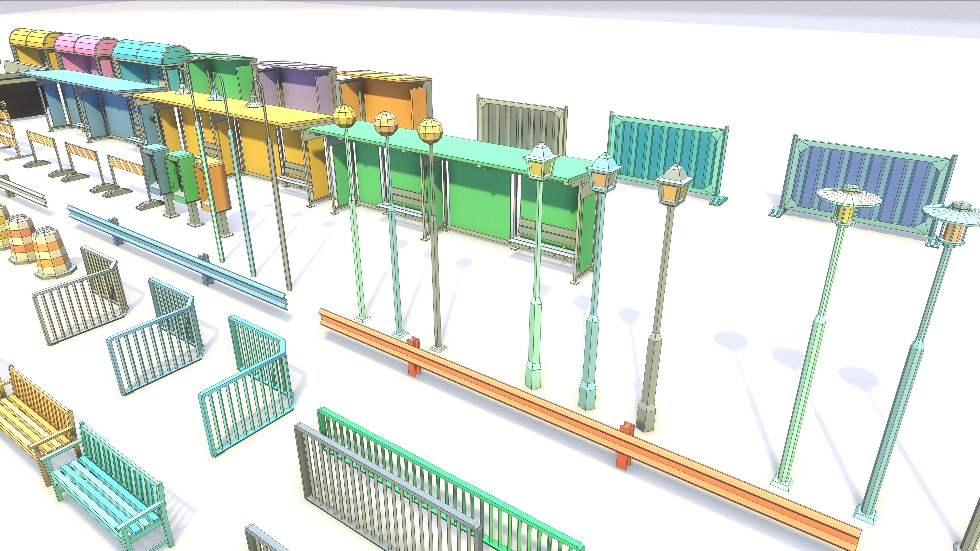
Task: Click the teal corrugated fence panel
Action: coord(668,158)
